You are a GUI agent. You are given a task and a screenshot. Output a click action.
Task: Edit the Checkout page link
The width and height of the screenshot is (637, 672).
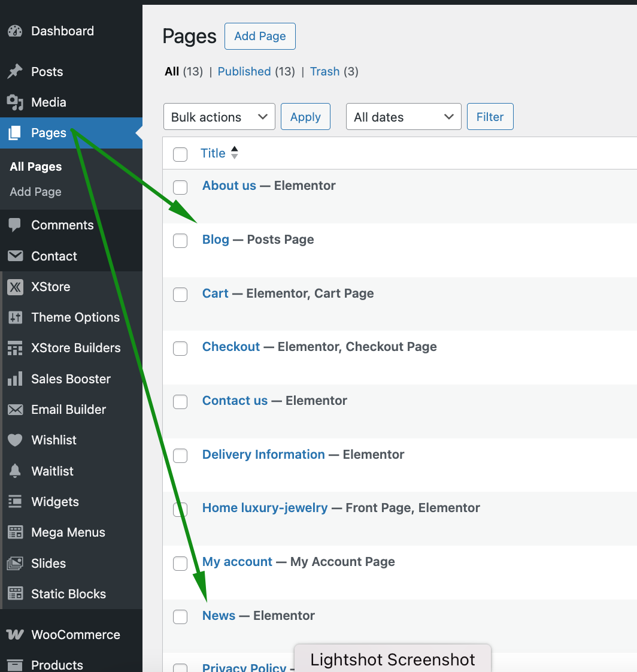point(231,347)
